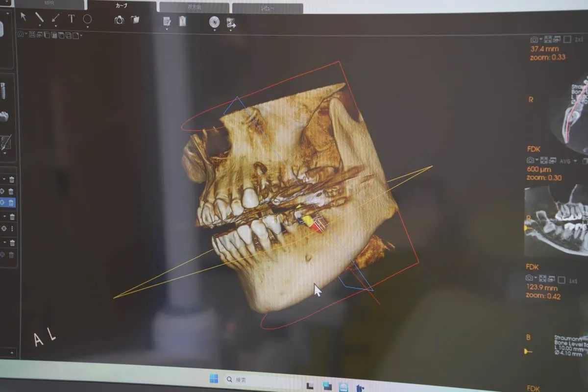
Task: Click the camera icon above the 37.4 mm readout
Action: pyautogui.click(x=534, y=39)
